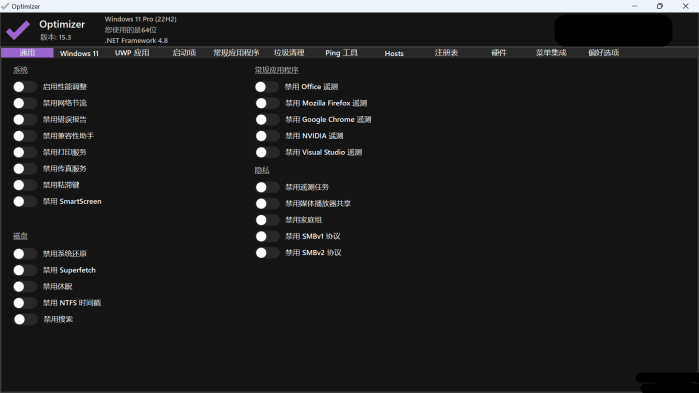Toggle the 禁用系统还原 switch
This screenshot has width=699, height=393.
point(25,254)
